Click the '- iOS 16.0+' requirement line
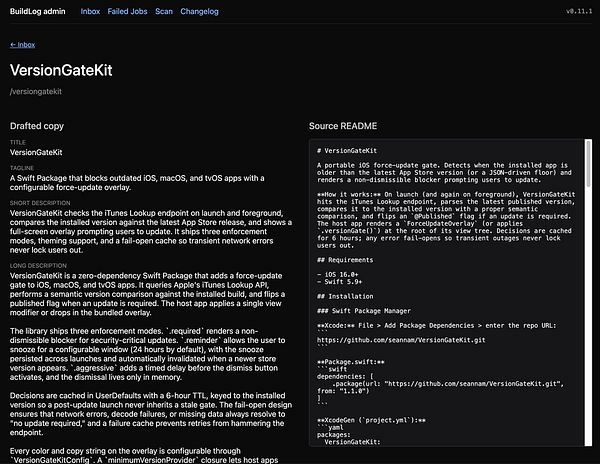The height and width of the screenshot is (464, 600). (x=338, y=275)
